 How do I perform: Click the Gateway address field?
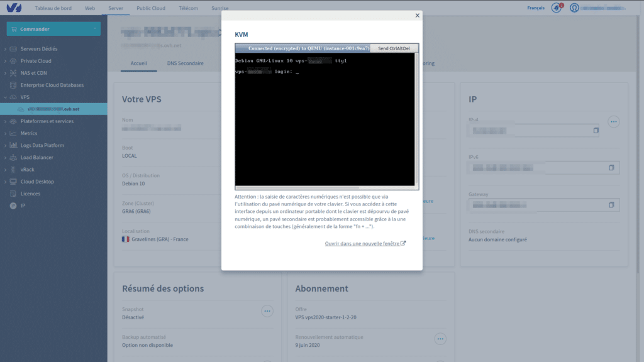(x=544, y=205)
